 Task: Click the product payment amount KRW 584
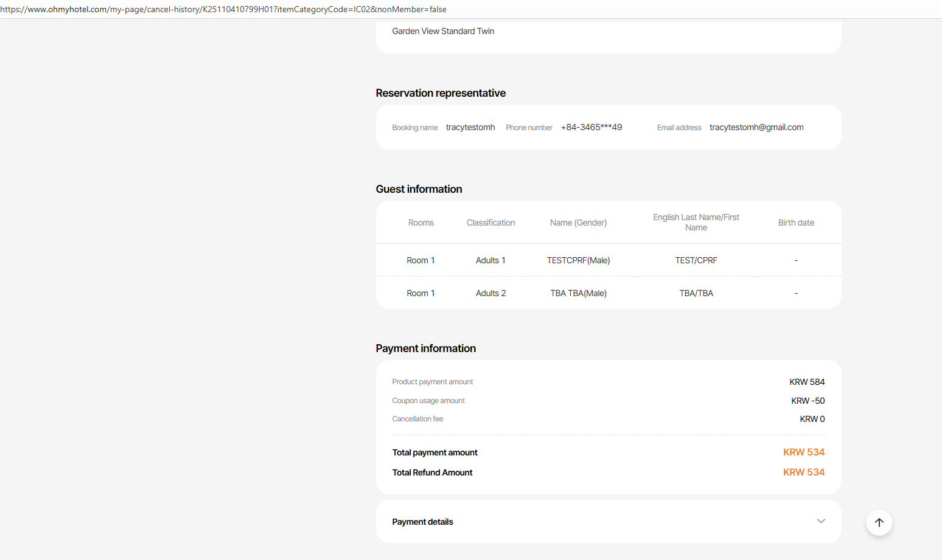point(807,382)
